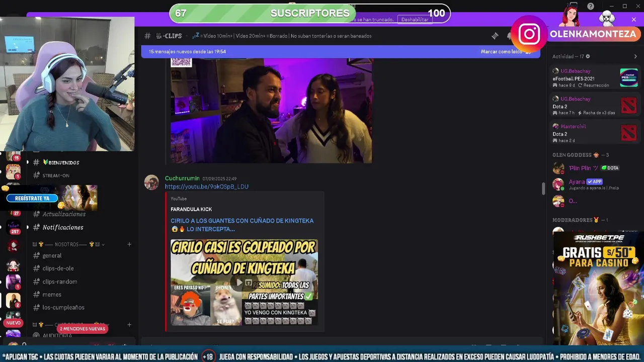644x362 pixels.
Task: Add a channel to the NOSOTROS category
Action: coord(129,244)
